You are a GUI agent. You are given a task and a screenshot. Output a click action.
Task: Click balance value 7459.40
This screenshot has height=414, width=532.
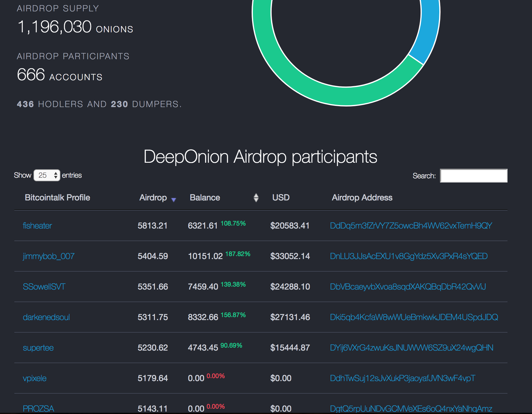tap(203, 287)
